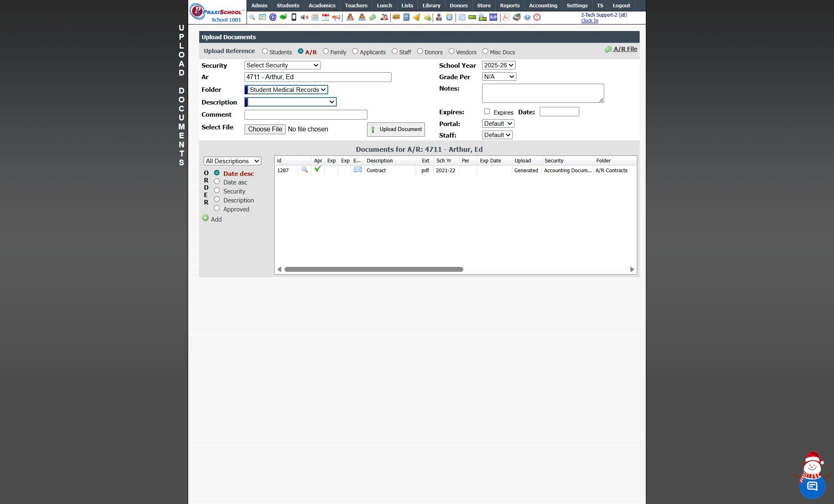Click the mobile phone toolbar icon

coord(294,17)
